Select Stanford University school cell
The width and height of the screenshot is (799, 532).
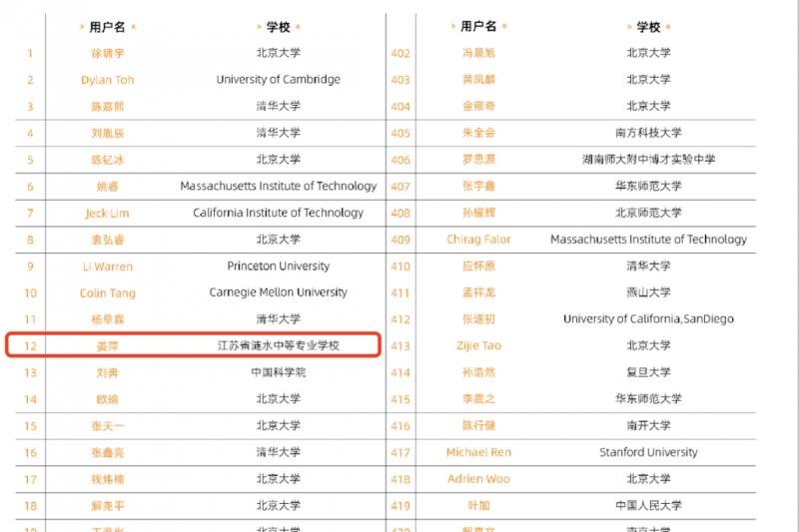coord(648,452)
